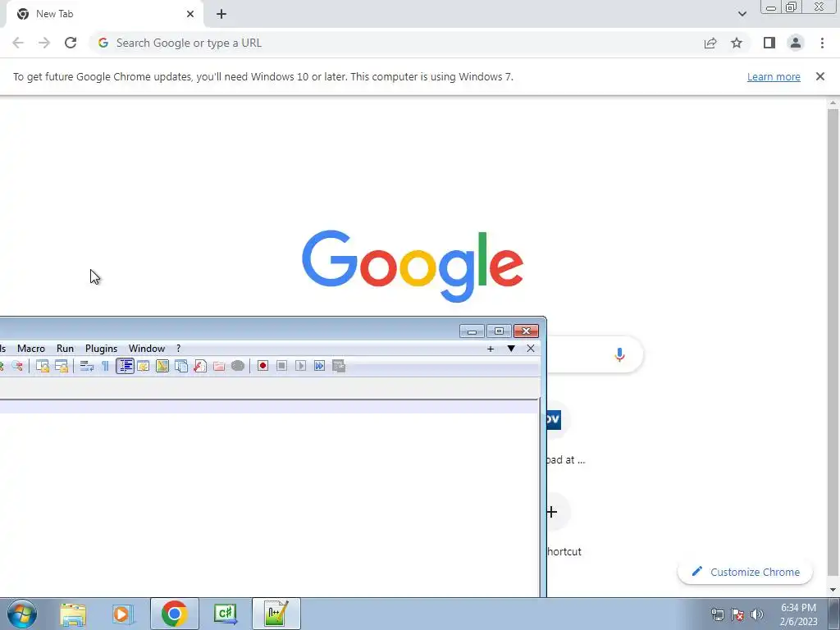Bookmark this tab with the star icon
840x630 pixels.
737,43
